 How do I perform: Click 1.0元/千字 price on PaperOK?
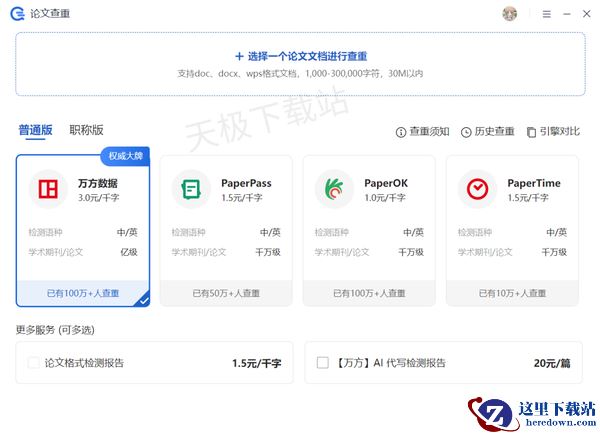(385, 198)
